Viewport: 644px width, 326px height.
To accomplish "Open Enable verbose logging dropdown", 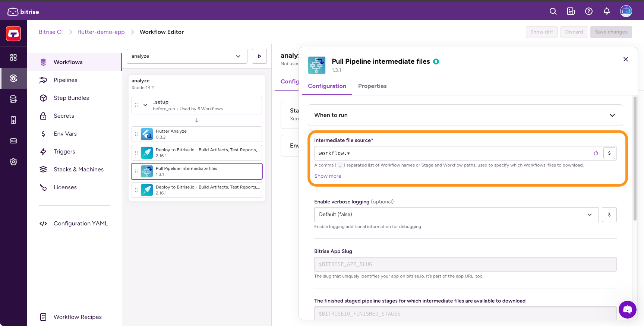I will coord(456,215).
